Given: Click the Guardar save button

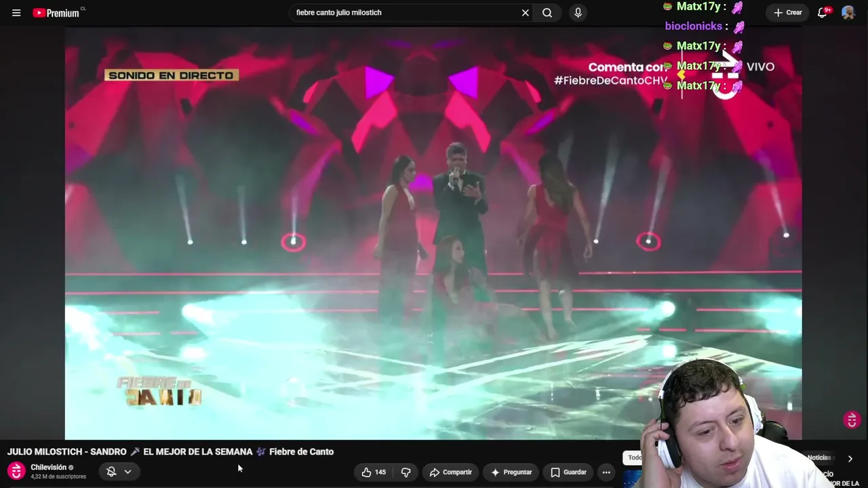Looking at the screenshot, I should 568,472.
